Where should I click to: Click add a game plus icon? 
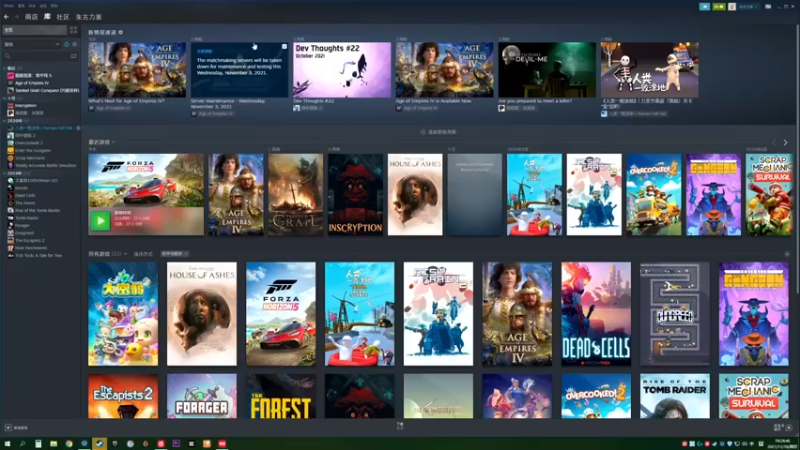(8, 428)
